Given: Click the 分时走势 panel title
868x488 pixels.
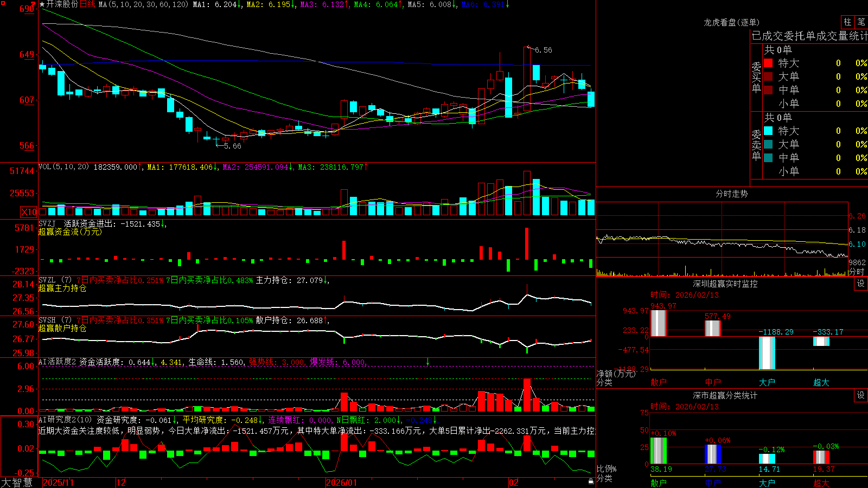Looking at the screenshot, I should tap(731, 194).
